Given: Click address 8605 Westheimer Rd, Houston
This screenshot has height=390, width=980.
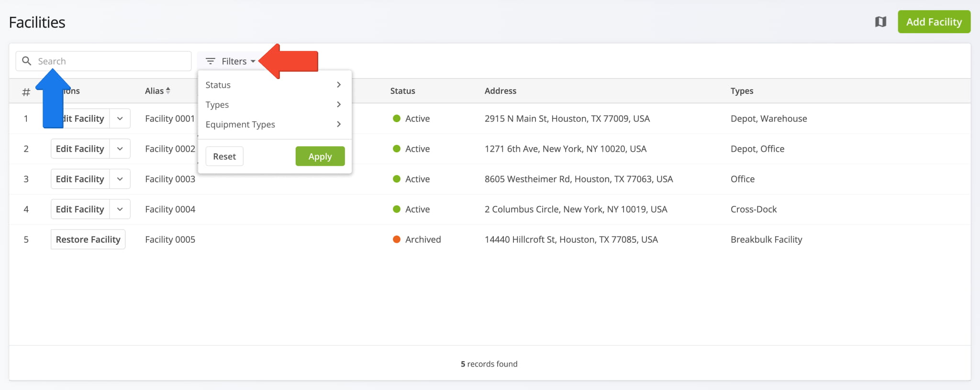Looking at the screenshot, I should tap(579, 179).
